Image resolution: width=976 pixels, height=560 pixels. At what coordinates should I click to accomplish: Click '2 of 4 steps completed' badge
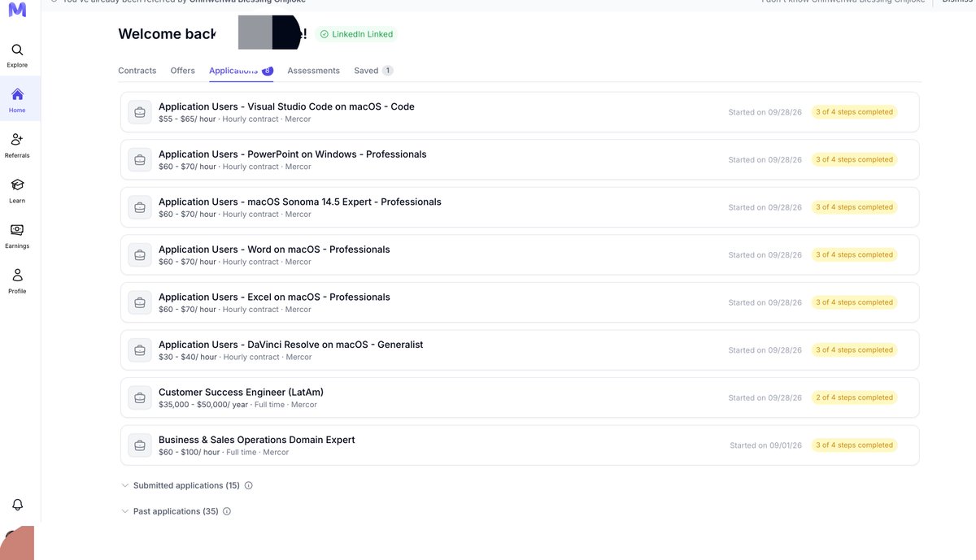(x=854, y=397)
